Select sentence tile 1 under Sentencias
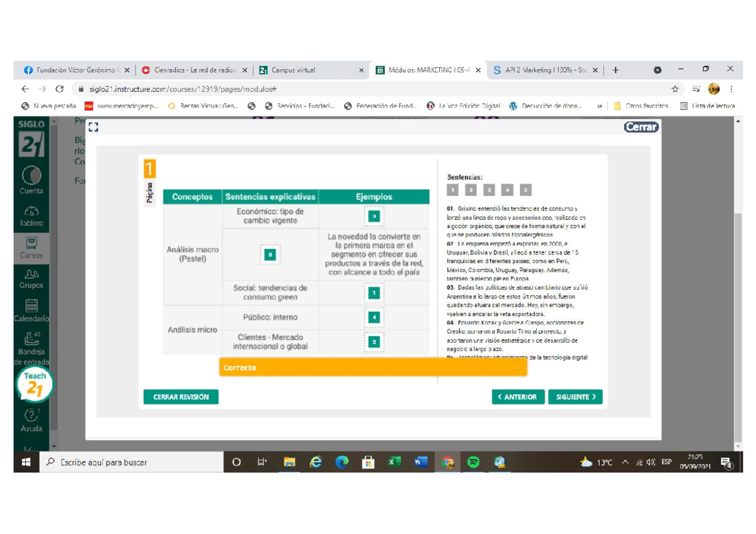This screenshot has height=534, width=756. pos(452,190)
